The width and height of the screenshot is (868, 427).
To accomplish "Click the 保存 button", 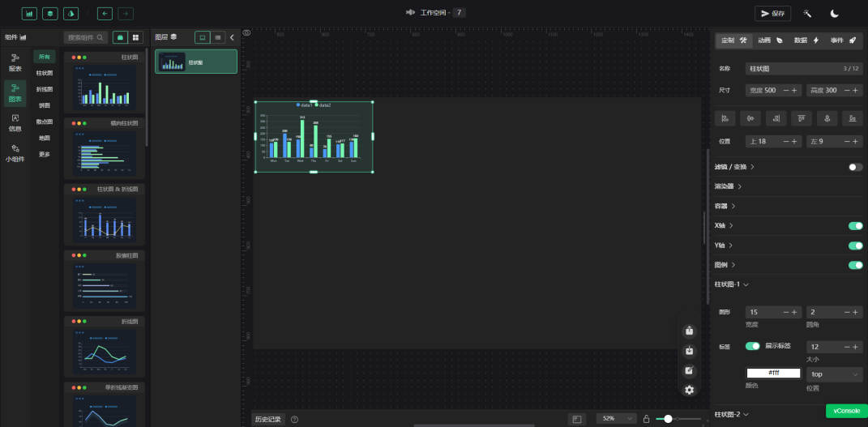I will pyautogui.click(x=773, y=13).
